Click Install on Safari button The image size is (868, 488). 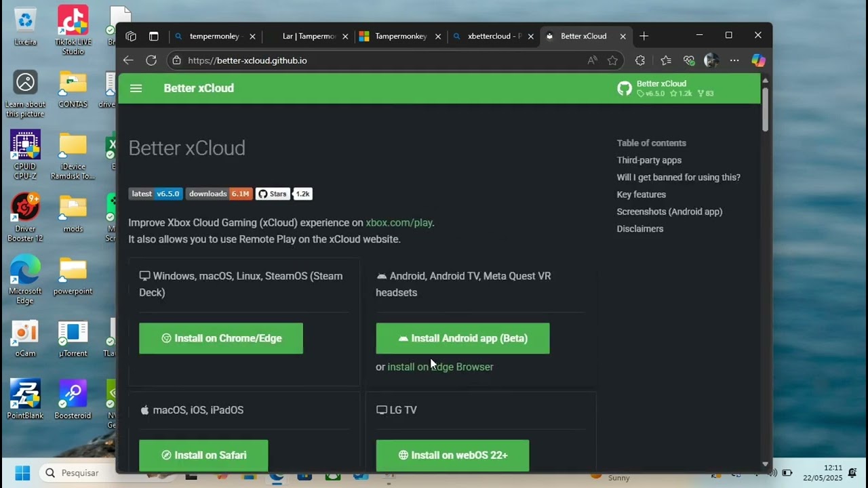point(203,455)
